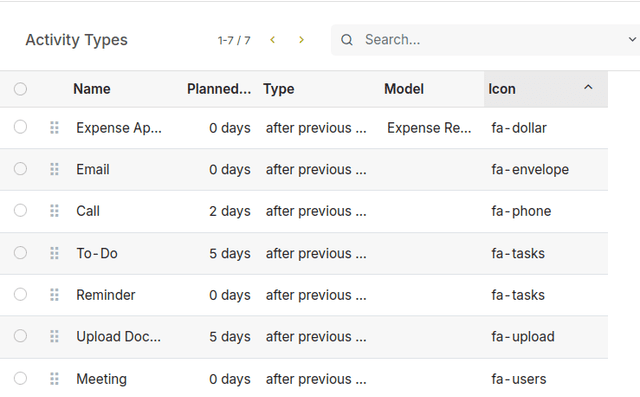The image size is (640, 397).
Task: Select the Reminder row checkbox
Action: [20, 294]
